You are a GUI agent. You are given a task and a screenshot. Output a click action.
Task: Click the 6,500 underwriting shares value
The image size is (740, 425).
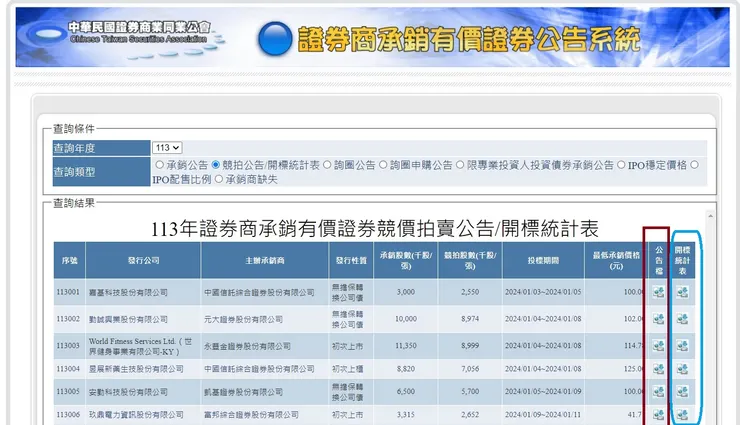click(405, 392)
